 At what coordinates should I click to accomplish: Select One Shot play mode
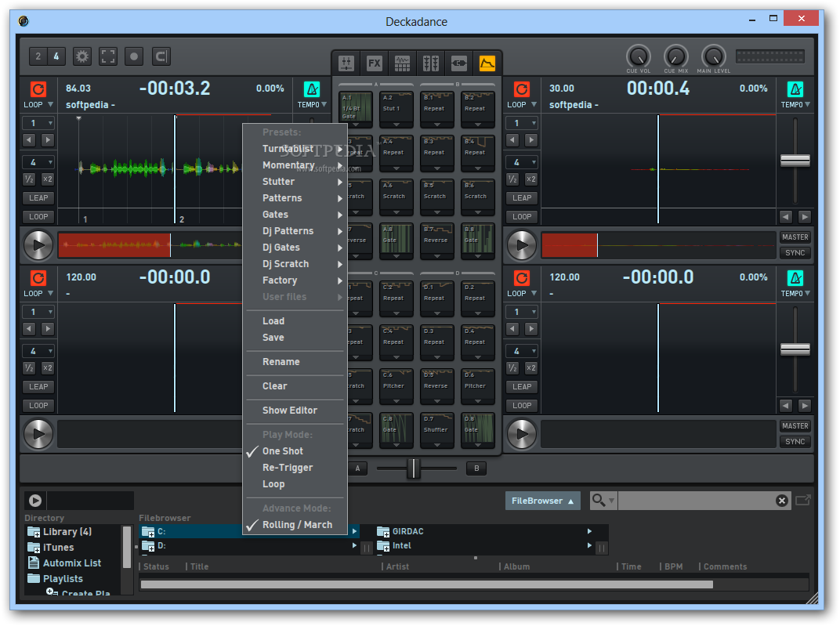[x=295, y=451]
